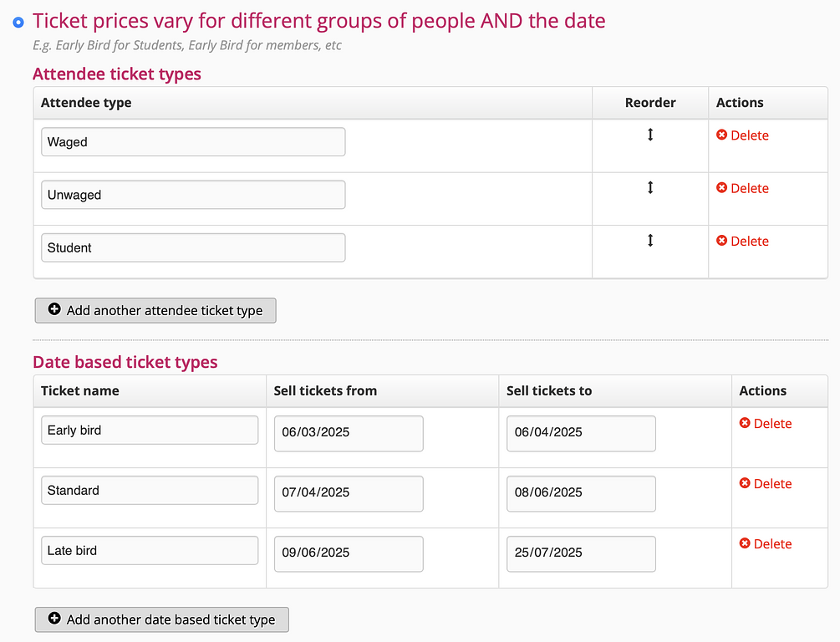Edit the Early bird ticket name field
840x642 pixels.
coord(150,430)
